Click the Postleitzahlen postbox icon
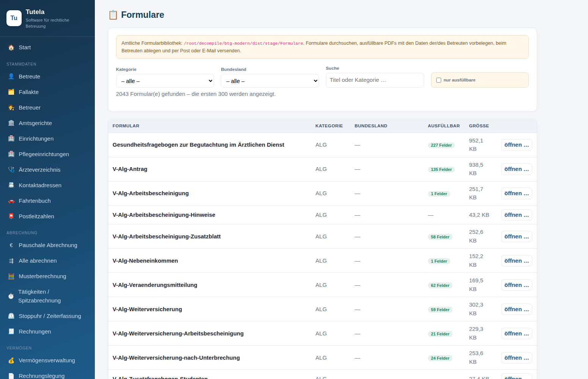 click(x=11, y=216)
